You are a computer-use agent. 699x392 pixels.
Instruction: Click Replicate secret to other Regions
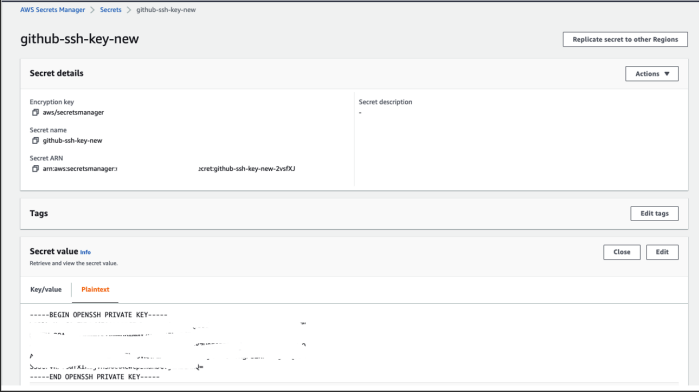pos(625,39)
